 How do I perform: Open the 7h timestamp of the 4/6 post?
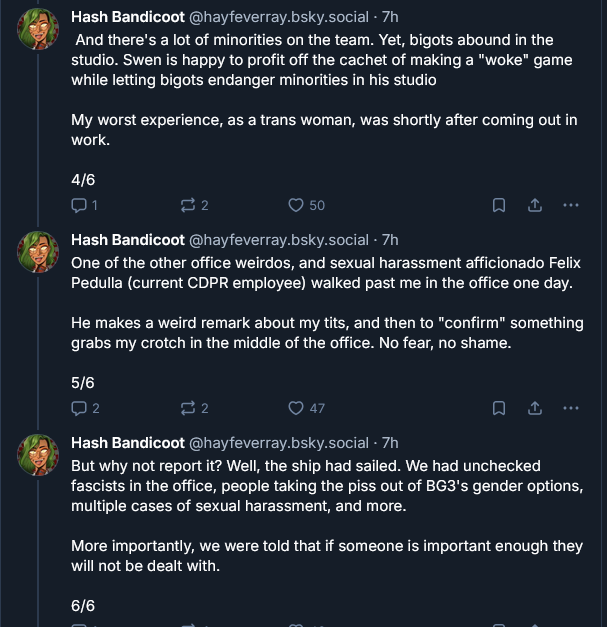[390, 18]
